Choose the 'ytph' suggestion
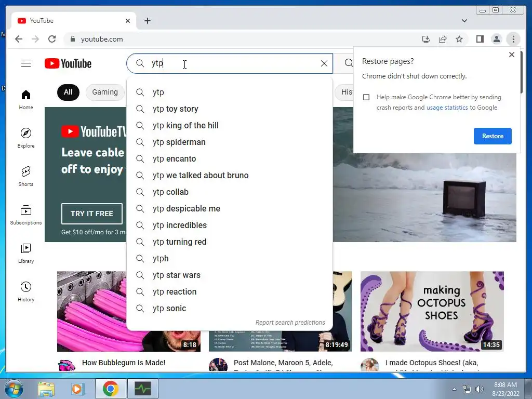The image size is (532, 399). point(229,259)
